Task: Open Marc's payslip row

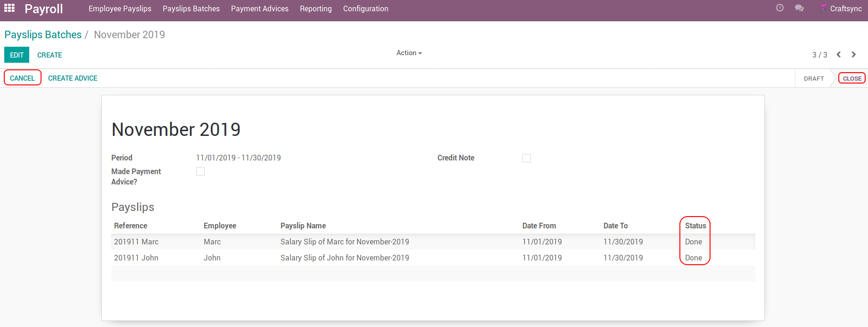Action: coord(344,242)
